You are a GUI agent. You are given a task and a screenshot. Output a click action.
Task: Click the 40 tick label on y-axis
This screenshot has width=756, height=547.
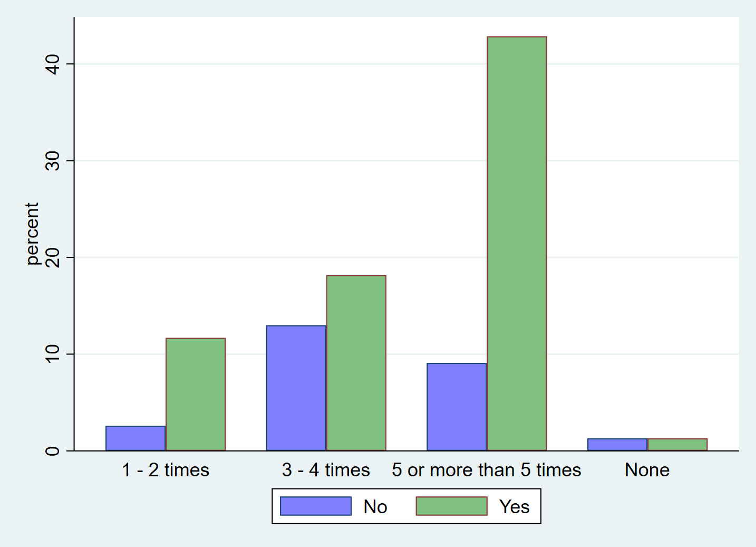53,64
